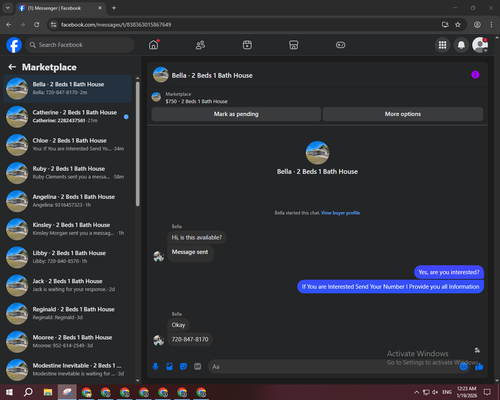Go back using arrow beside Marketplace
This screenshot has height=400, width=500.
12,67
